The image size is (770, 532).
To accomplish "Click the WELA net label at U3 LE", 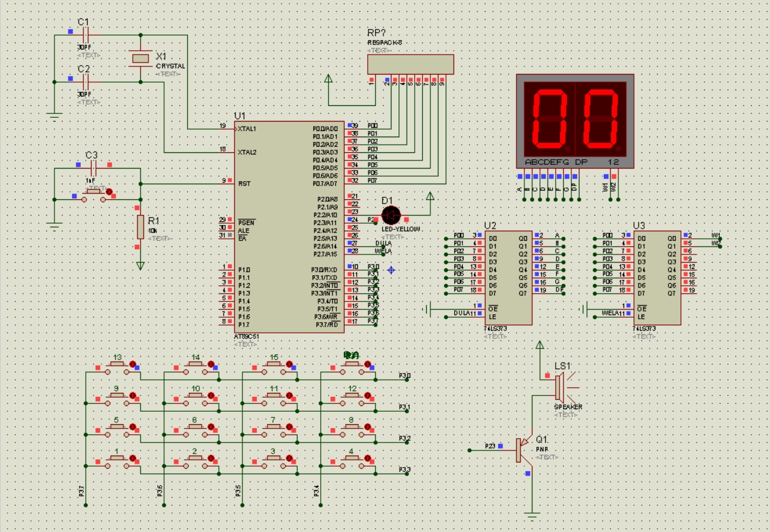I will click(611, 313).
